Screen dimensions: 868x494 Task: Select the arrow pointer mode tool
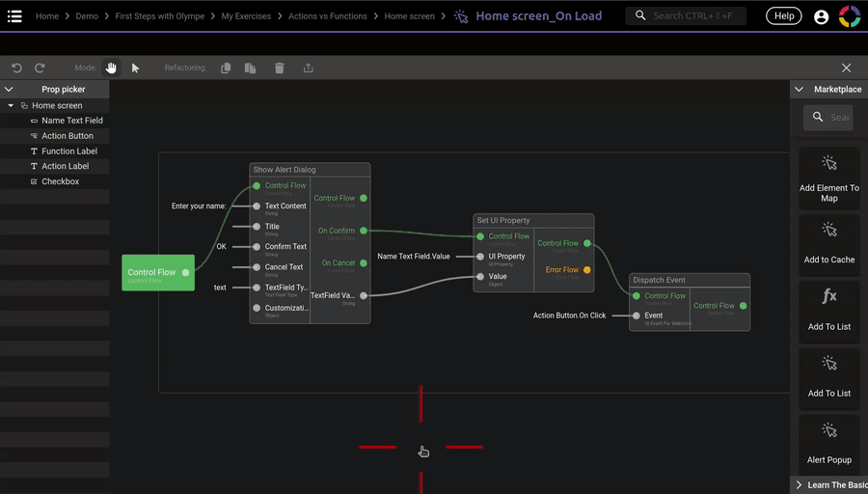pos(135,69)
